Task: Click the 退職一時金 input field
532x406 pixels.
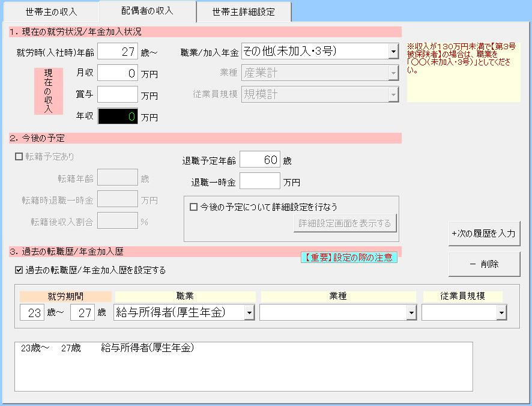Action: tap(259, 181)
